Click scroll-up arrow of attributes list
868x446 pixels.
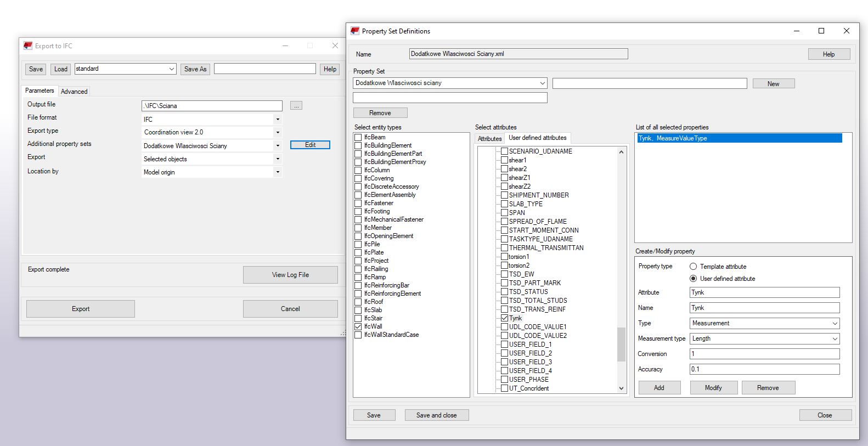(621, 152)
